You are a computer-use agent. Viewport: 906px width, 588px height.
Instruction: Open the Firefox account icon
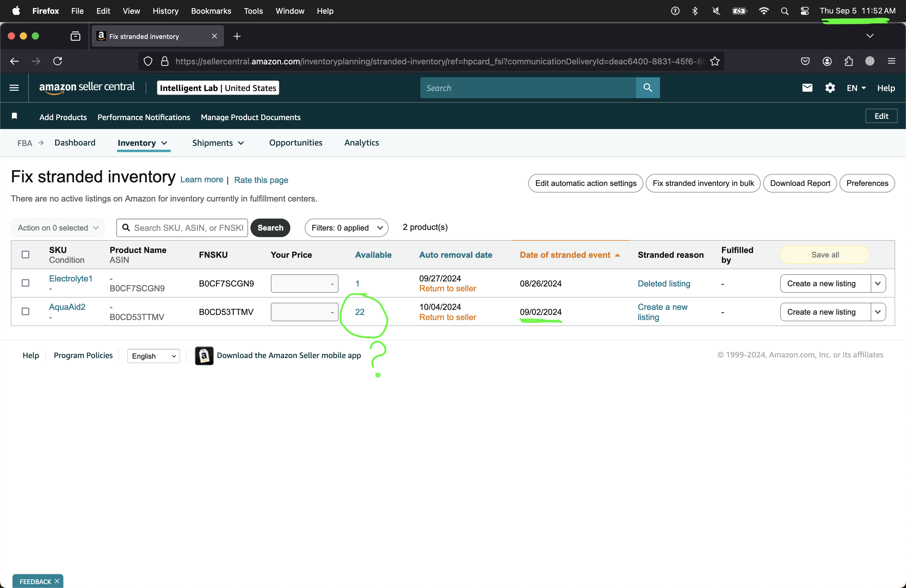[x=827, y=61]
